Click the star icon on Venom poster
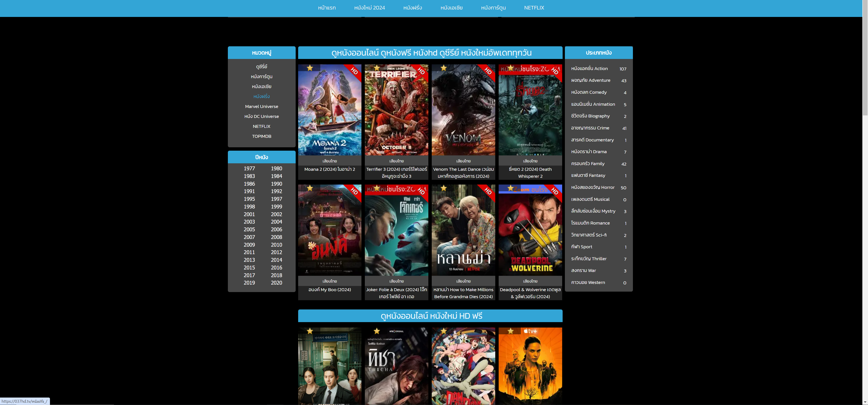 pyautogui.click(x=443, y=68)
